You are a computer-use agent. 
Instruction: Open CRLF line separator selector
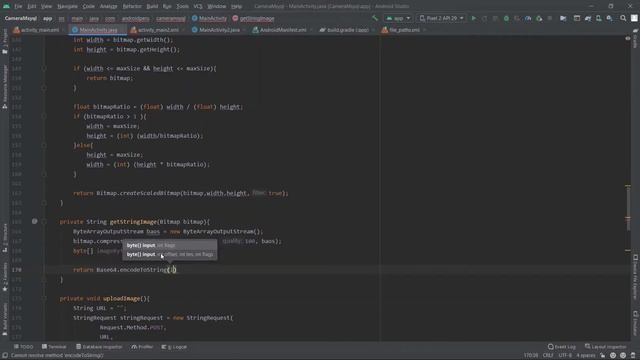(548, 356)
